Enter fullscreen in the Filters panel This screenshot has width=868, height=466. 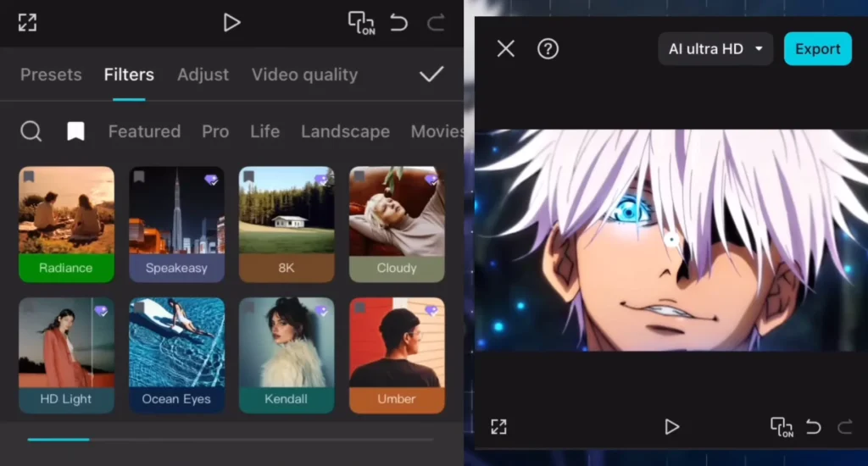pyautogui.click(x=27, y=23)
